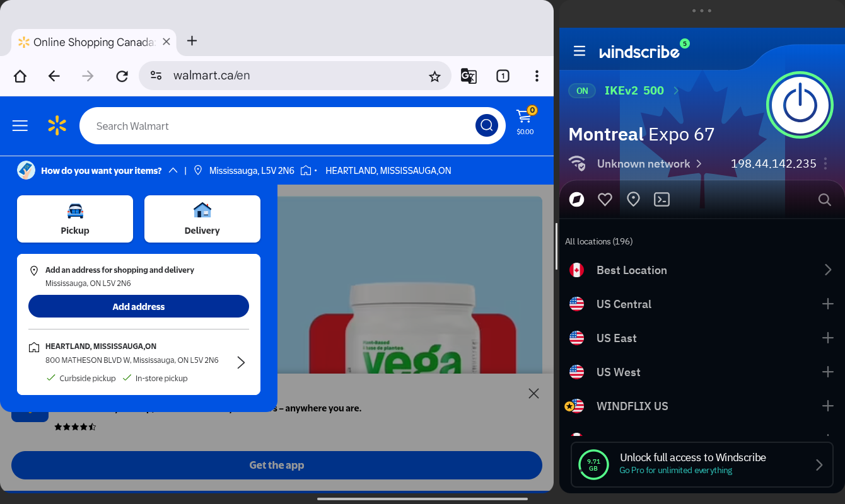This screenshot has height=504, width=845.
Task: Open a new Chrome tab
Action: click(x=192, y=41)
